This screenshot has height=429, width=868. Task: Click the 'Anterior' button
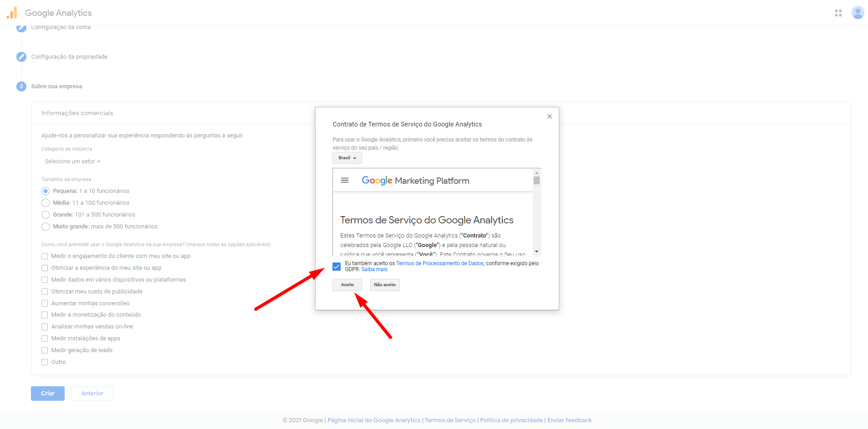[x=92, y=394]
